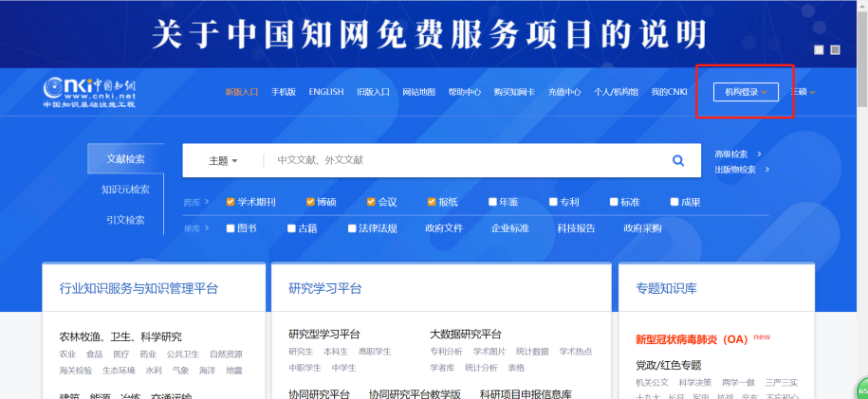The height and width of the screenshot is (399, 868).
Task: Click the 生态环境 industry link
Action: [119, 371]
